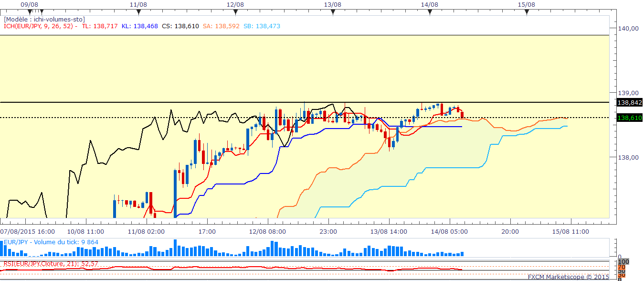Click the CS: 138,610 Chikou legend value

pyautogui.click(x=180, y=26)
